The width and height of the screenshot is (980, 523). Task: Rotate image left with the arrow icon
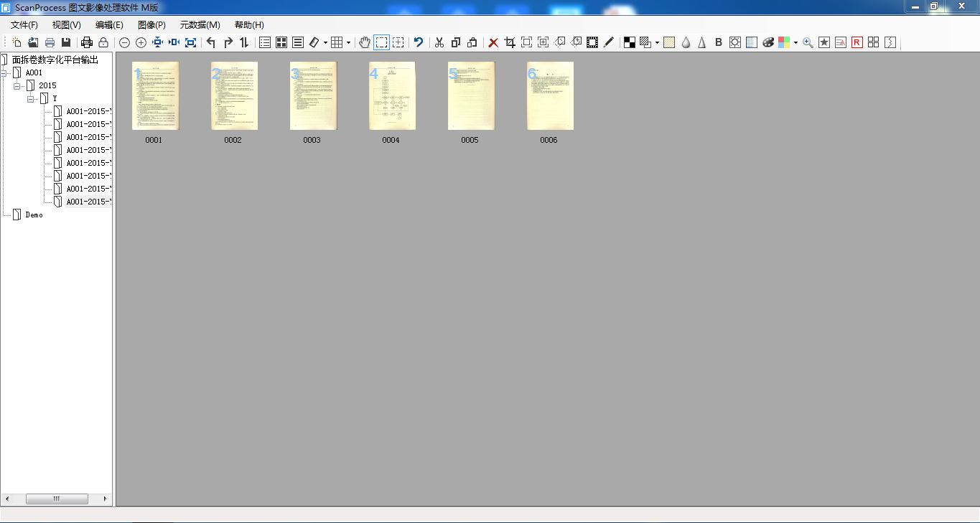coord(211,42)
